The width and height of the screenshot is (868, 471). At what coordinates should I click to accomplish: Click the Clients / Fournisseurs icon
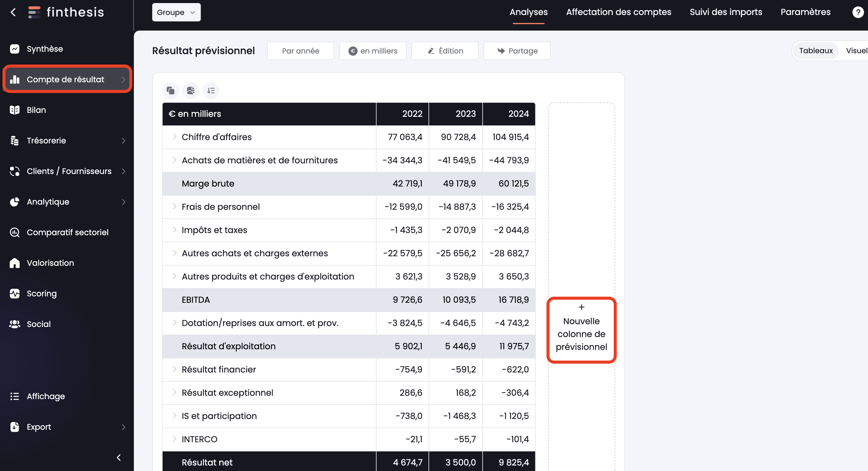tap(14, 171)
